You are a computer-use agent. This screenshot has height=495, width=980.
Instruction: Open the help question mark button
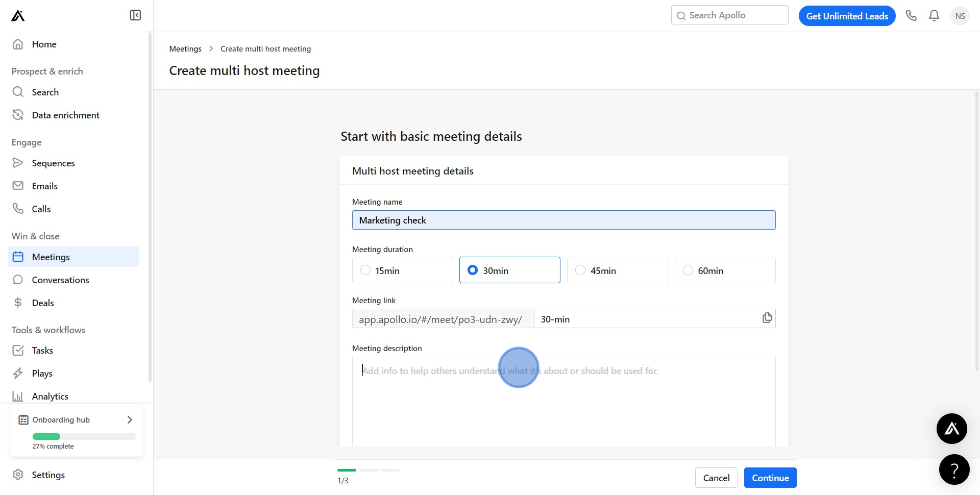click(x=954, y=469)
